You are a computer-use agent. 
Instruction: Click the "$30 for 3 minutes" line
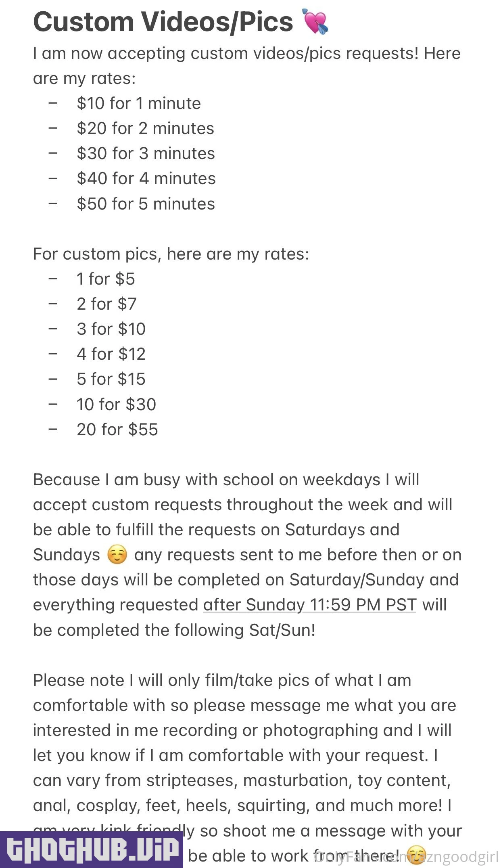point(146,153)
